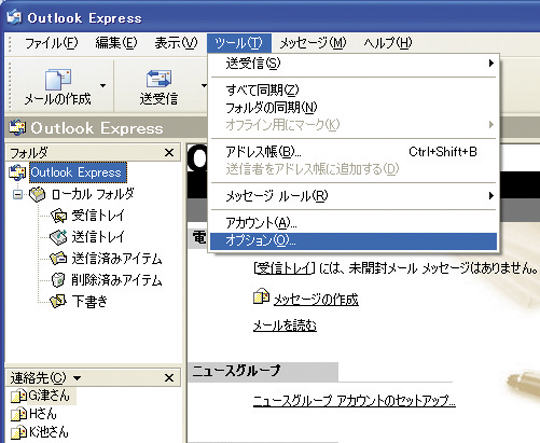Click Outlook Express icon in the banner bar
Screen dimensions: 540x443
point(17,128)
